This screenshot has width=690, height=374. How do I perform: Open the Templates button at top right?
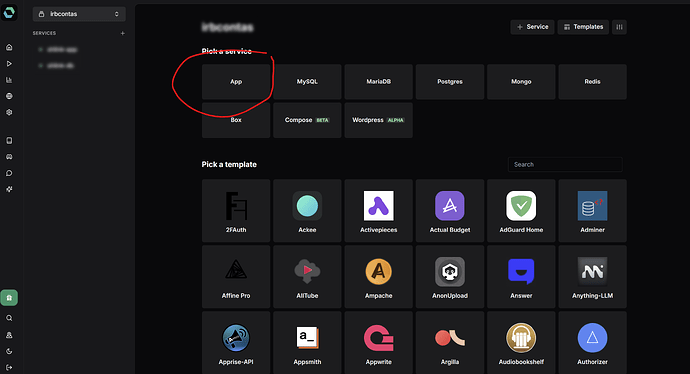583,27
